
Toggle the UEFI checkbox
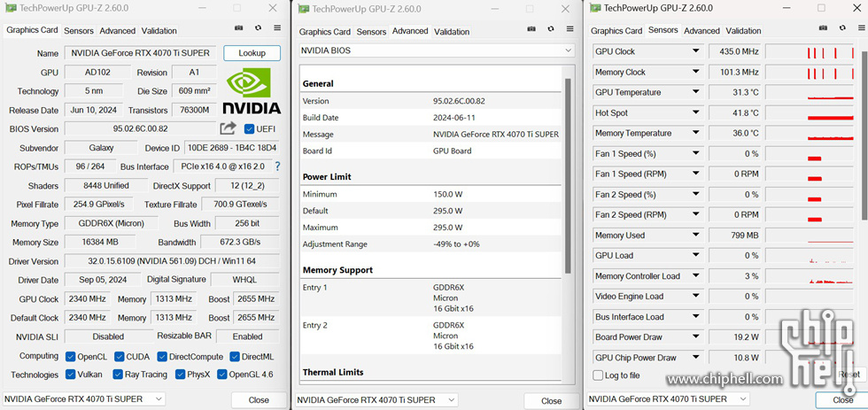[x=249, y=129]
